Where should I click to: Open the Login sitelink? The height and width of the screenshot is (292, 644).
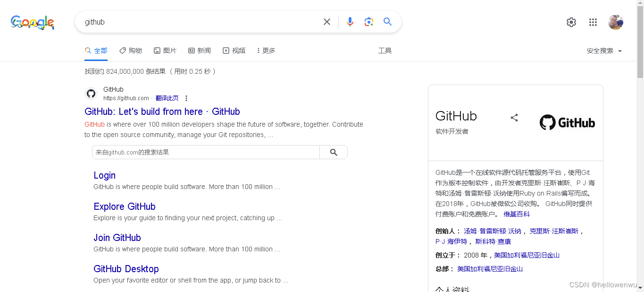coord(104,175)
